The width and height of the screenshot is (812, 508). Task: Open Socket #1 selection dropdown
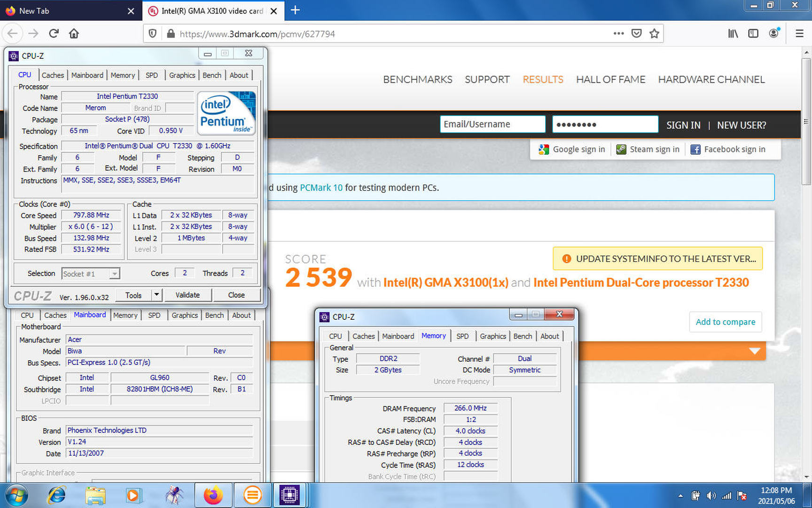coord(114,274)
